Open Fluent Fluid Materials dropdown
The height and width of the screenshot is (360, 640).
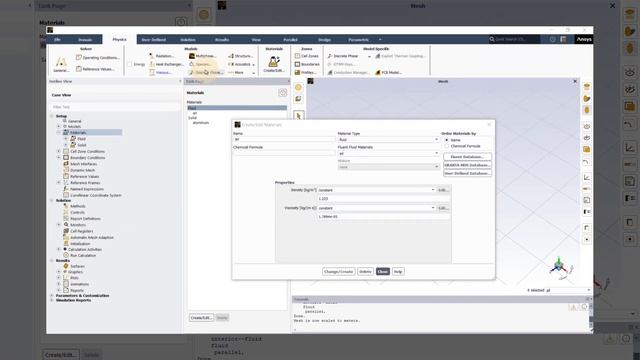click(x=388, y=153)
